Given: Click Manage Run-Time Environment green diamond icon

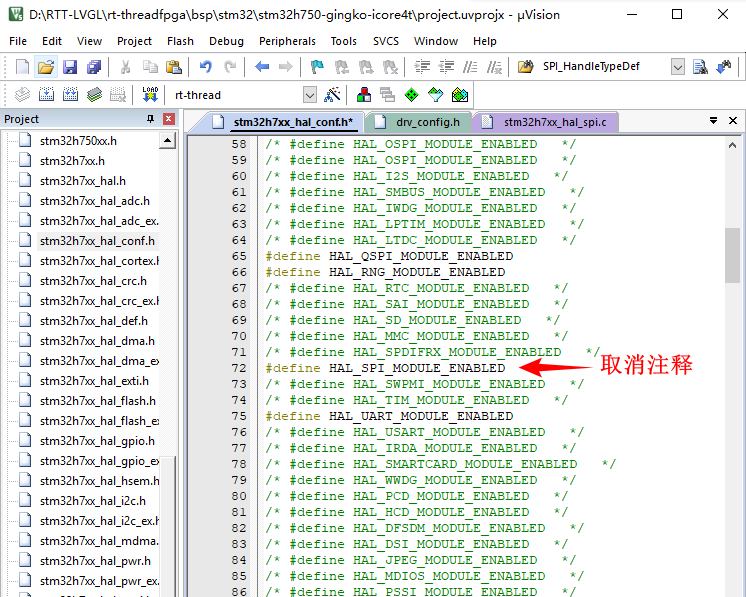Looking at the screenshot, I should pos(411,95).
